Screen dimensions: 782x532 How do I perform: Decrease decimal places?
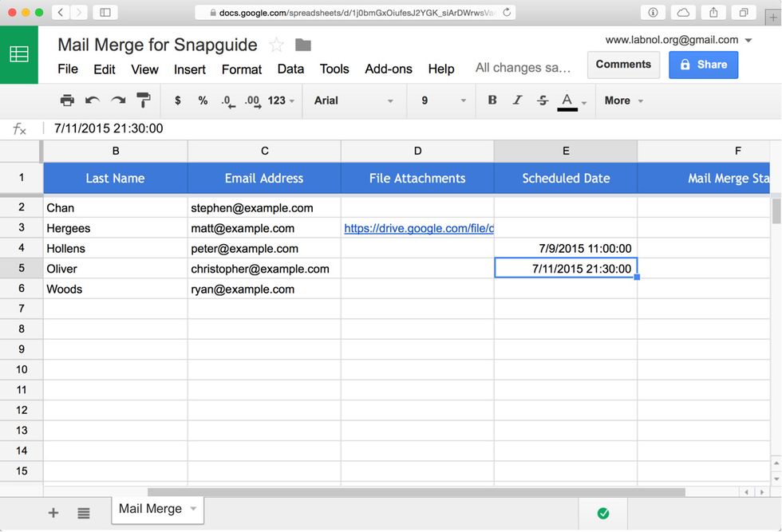[x=230, y=100]
